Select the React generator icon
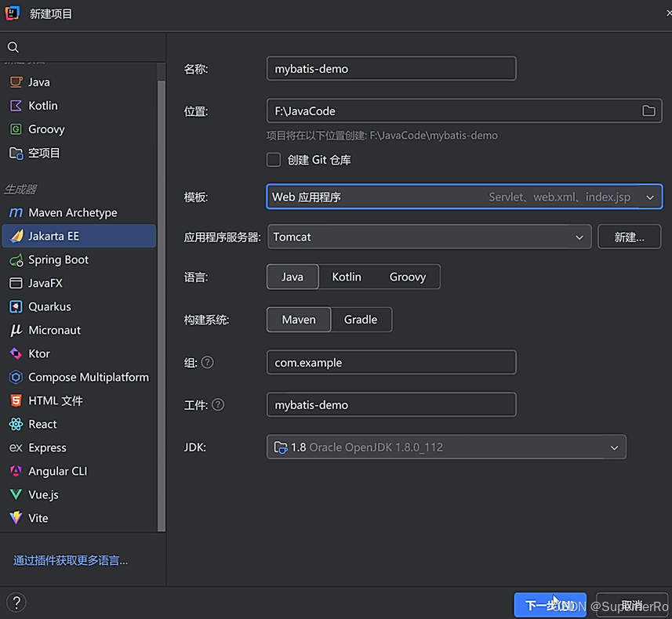 coord(16,424)
